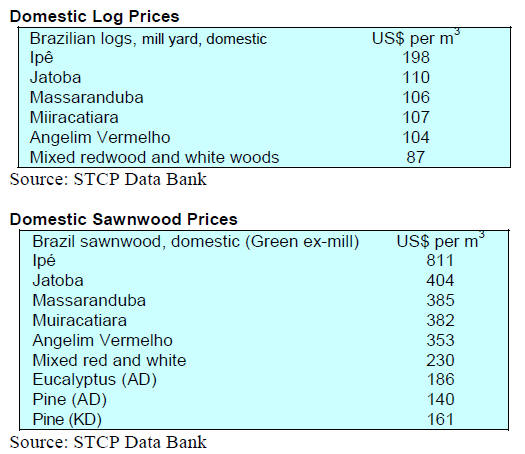Select the Ipê log price 198

[416, 57]
